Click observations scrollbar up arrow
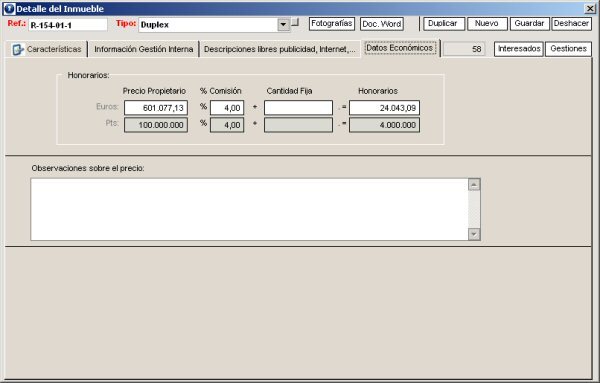Screen dimensions: 600x383 pos(474,185)
